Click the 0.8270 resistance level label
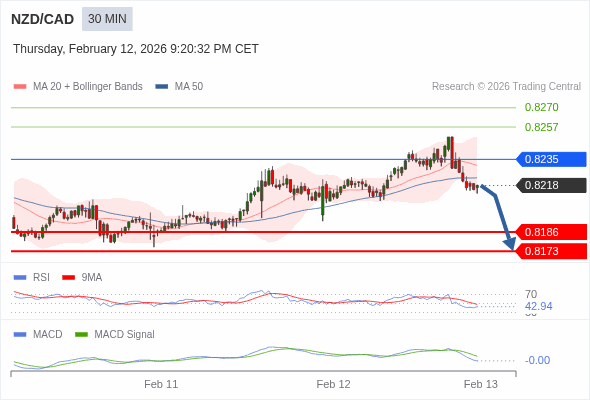The height and width of the screenshot is (400, 590). [x=541, y=107]
